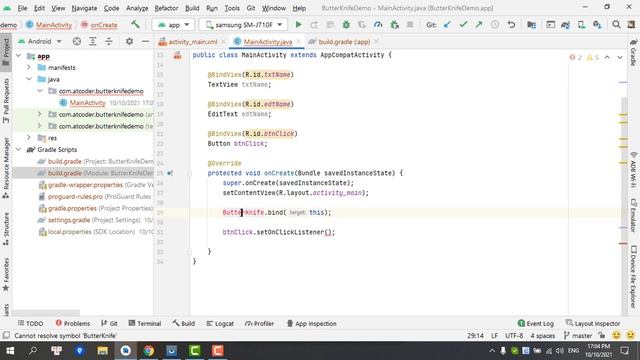
Task: Open File Explorer from the taskbar
Action: [102, 351]
